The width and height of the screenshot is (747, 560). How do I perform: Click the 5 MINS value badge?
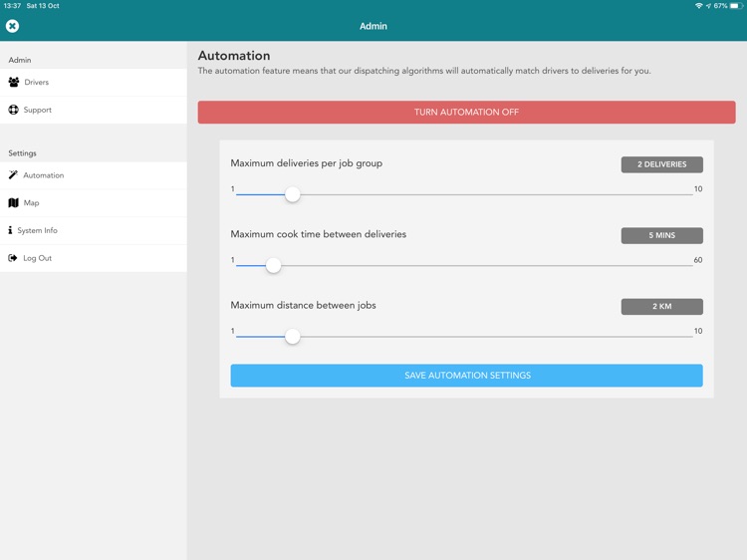pyautogui.click(x=661, y=235)
